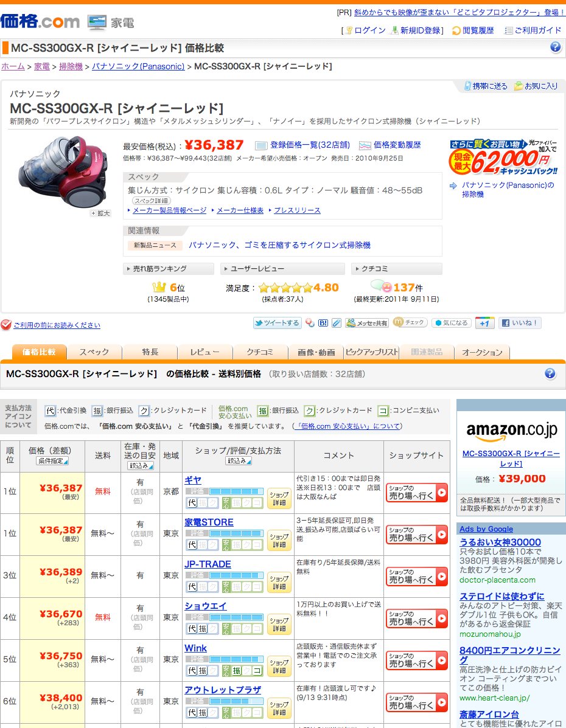Image resolution: width=566 pixels, height=728 pixels.
Task: Switch to the レビュー tab
Action: pyautogui.click(x=205, y=352)
